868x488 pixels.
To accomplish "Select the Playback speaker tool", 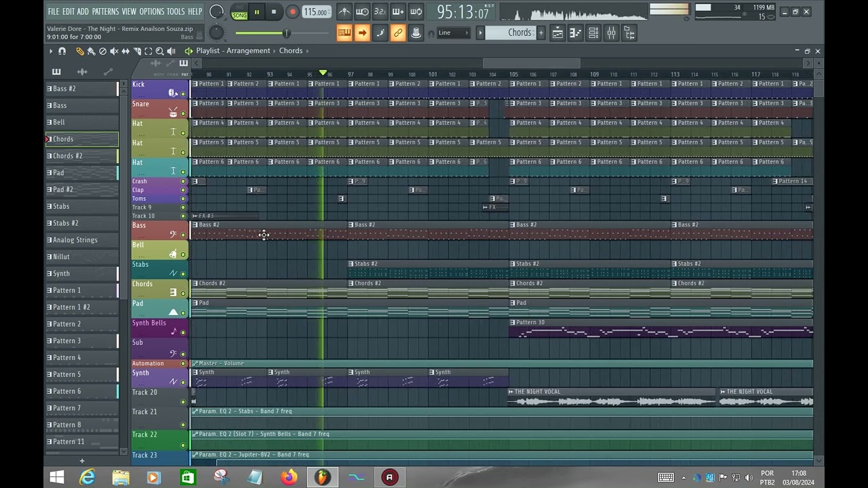I will click(172, 51).
